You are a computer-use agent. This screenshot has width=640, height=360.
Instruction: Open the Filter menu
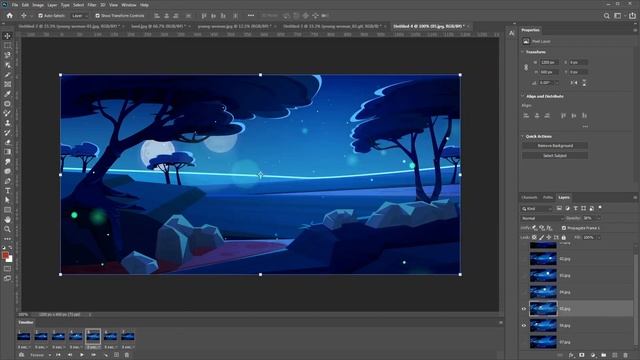point(92,5)
